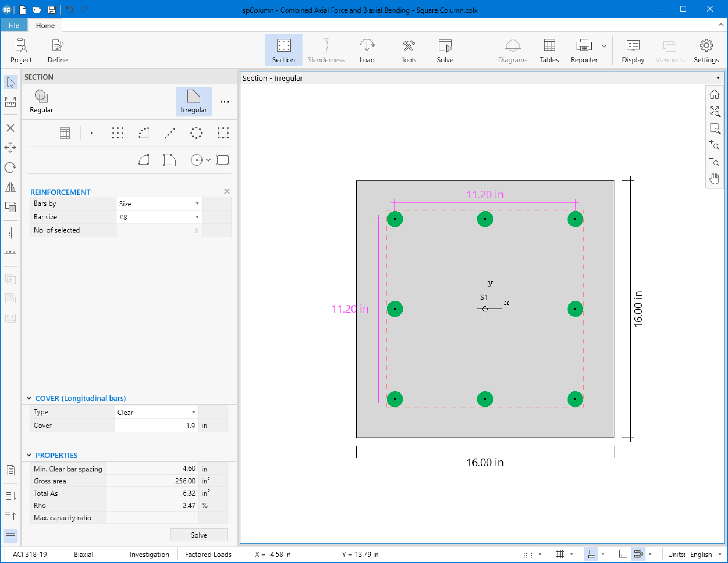Image resolution: width=728 pixels, height=563 pixels.
Task: Expand the circle shape tool dropdown
Action: coord(208,160)
